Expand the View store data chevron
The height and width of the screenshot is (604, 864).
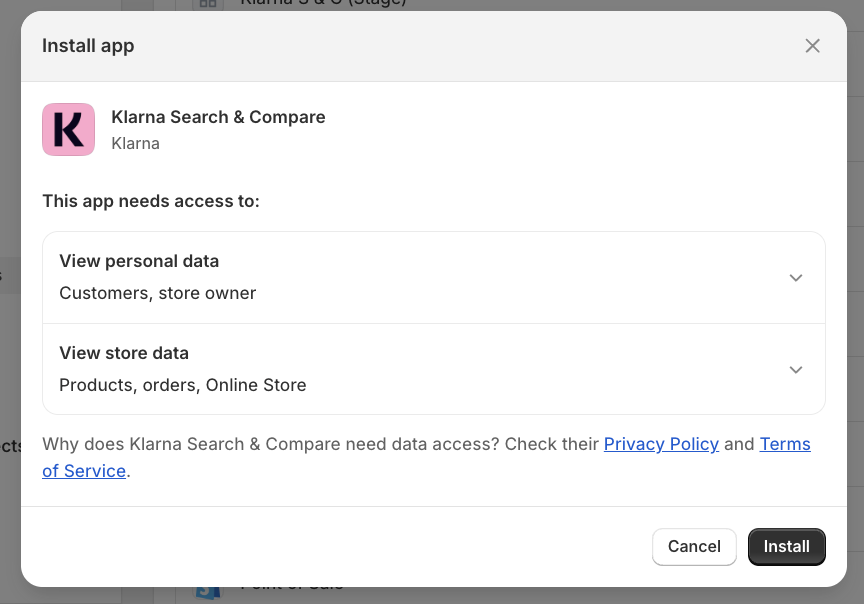pyautogui.click(x=795, y=370)
